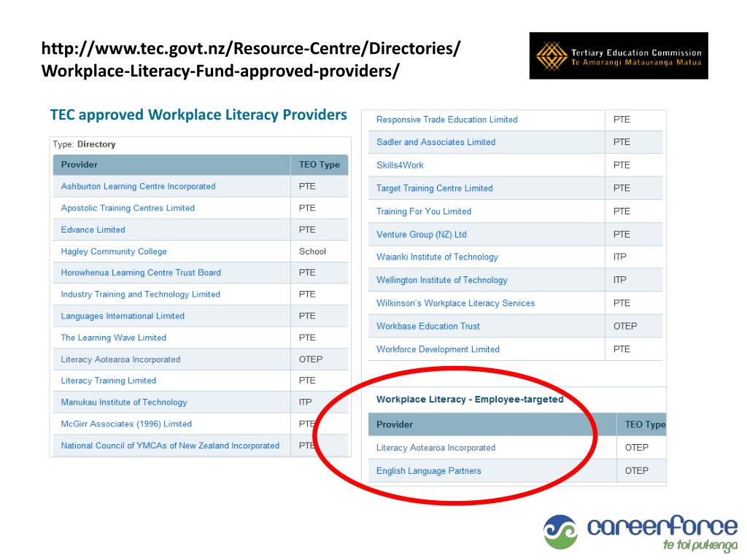Open Apostolic Training Centres Limited link
This screenshot has height=560, width=747.
tap(128, 208)
